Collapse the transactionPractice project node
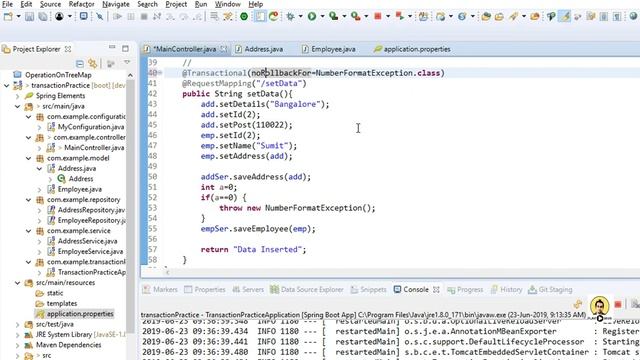640x360 pixels. pyautogui.click(x=7, y=85)
